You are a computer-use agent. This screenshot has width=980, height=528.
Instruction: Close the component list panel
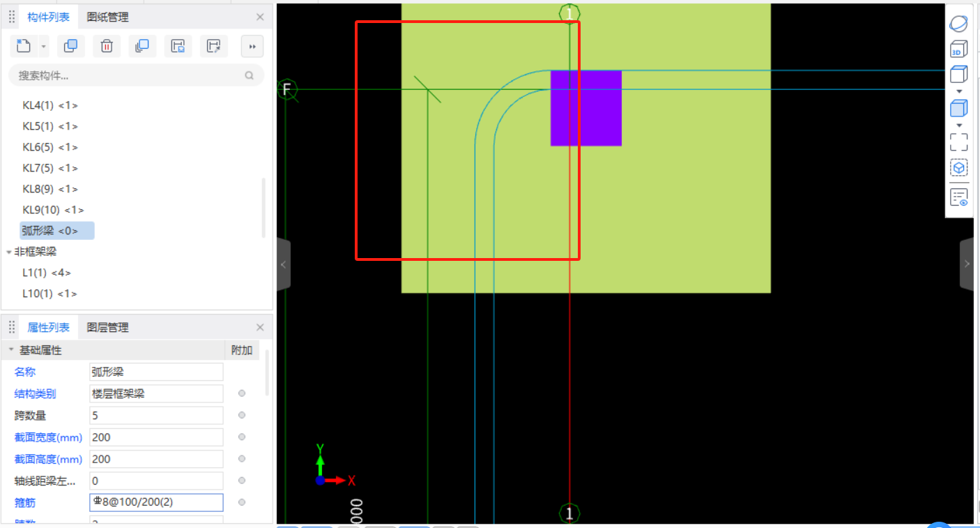click(260, 17)
